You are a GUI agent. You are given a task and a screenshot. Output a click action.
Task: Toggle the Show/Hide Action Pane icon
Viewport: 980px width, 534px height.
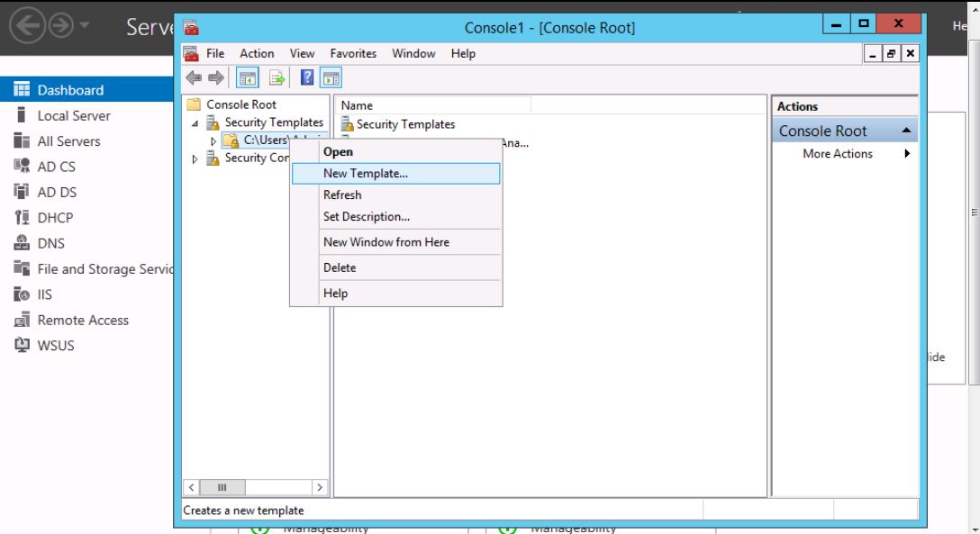pos(330,78)
